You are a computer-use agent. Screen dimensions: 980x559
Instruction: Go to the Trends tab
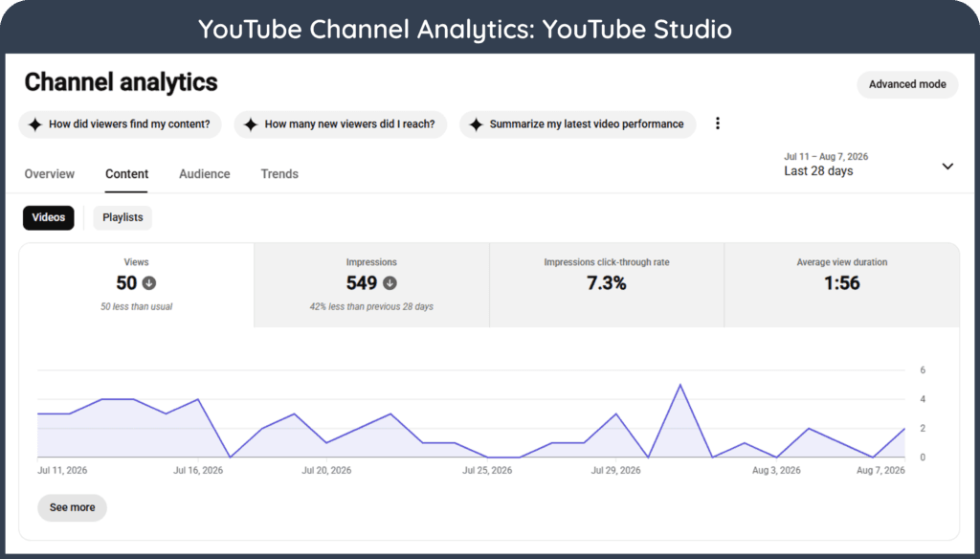coord(279,174)
